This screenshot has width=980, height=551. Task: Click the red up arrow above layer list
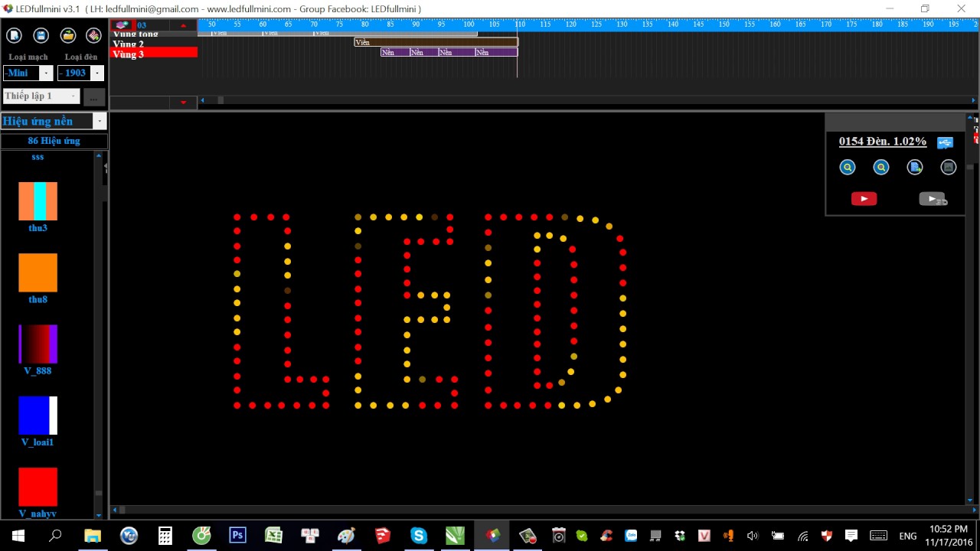tap(183, 25)
